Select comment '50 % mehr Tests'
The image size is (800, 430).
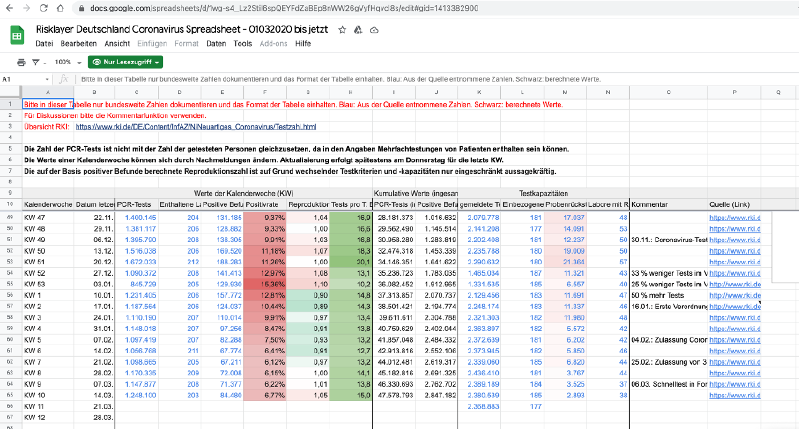point(668,295)
